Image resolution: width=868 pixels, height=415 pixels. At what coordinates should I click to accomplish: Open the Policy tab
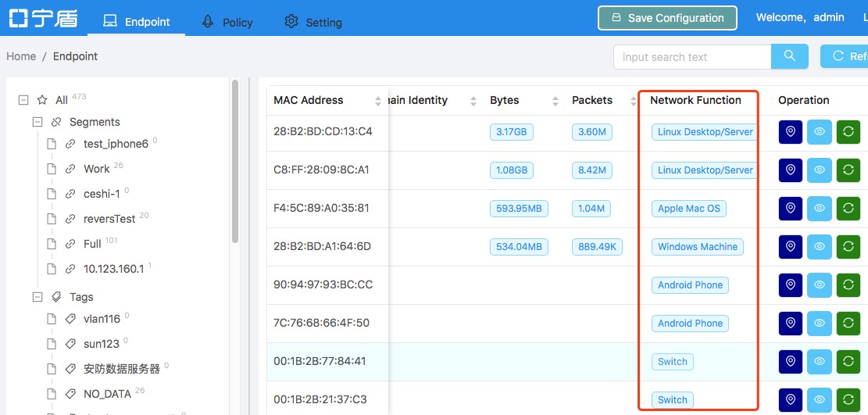pyautogui.click(x=227, y=22)
